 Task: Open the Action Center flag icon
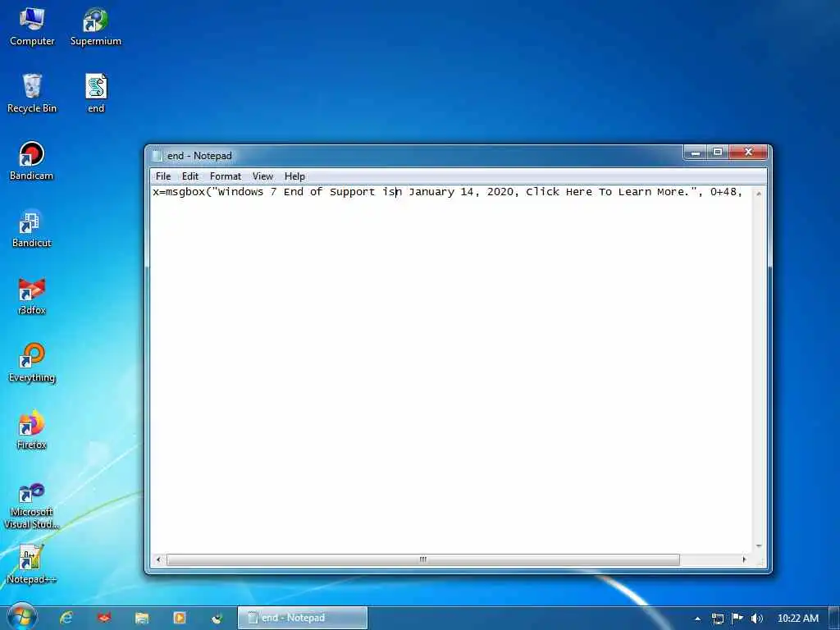click(737, 619)
